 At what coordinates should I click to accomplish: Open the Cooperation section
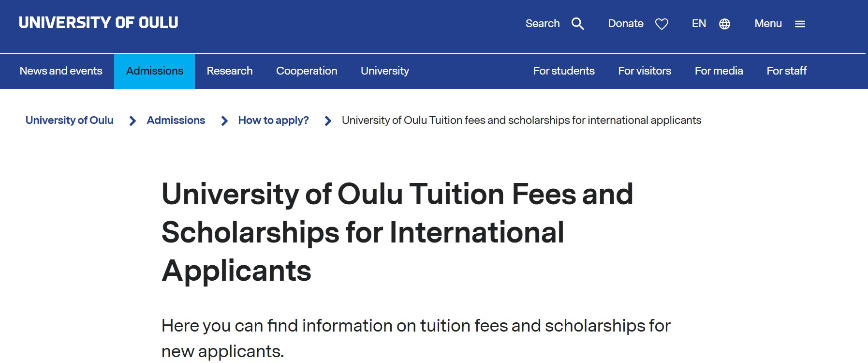307,71
